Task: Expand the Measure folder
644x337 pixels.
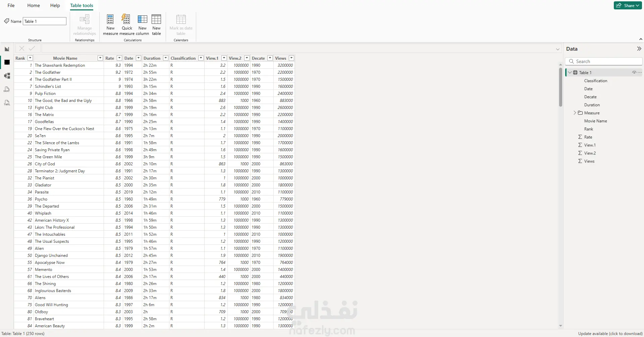Action: pyautogui.click(x=575, y=113)
